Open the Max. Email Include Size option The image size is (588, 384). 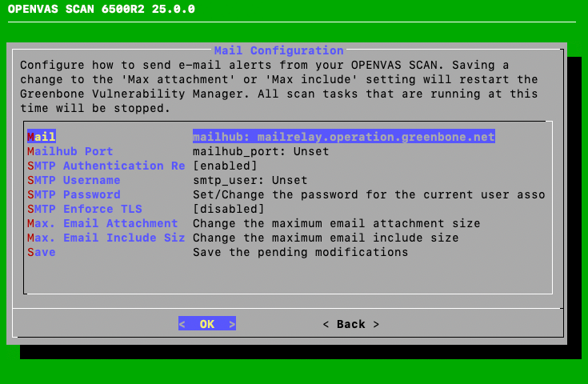point(106,238)
